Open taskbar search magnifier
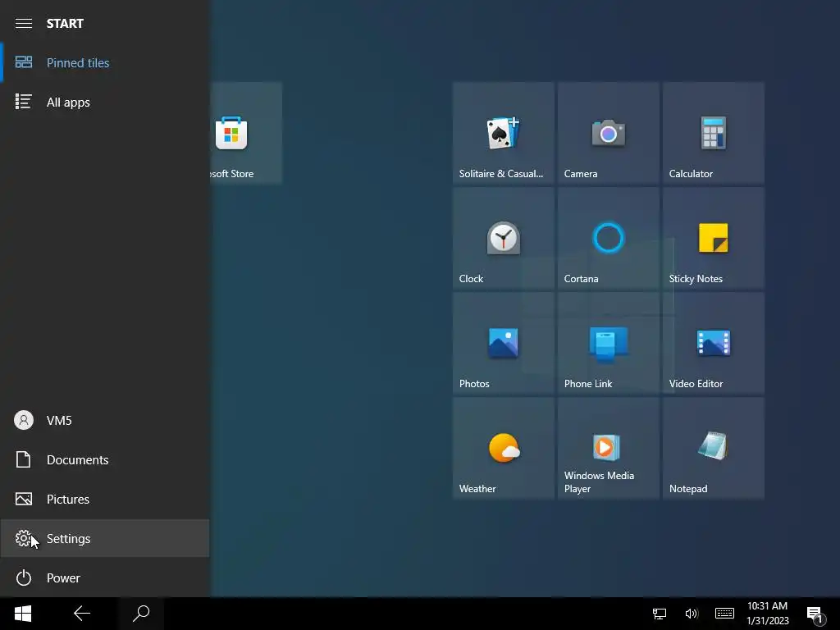 [x=141, y=614]
